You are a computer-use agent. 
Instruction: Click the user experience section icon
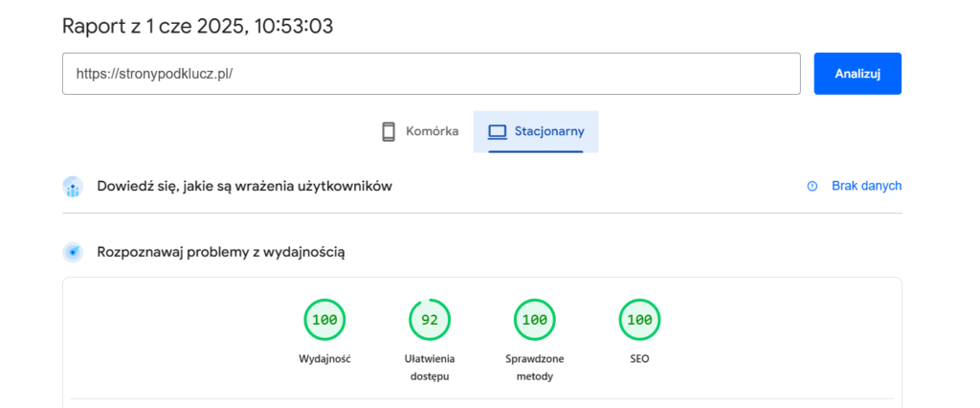pos(73,186)
